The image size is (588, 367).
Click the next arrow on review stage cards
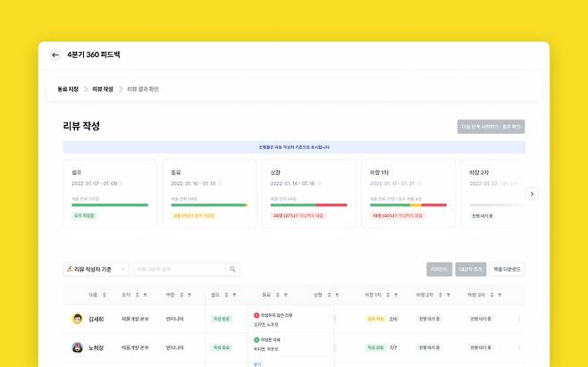click(532, 194)
